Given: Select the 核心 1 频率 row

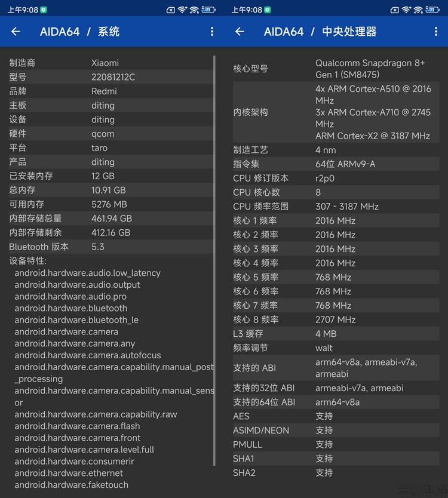Looking at the screenshot, I should coord(336,220).
